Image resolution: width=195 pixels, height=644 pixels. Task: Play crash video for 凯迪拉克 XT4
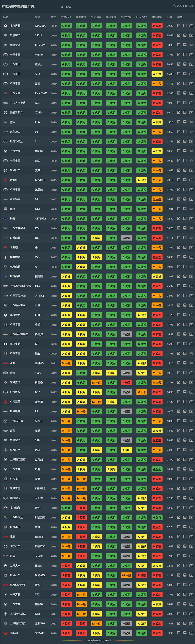191,286
